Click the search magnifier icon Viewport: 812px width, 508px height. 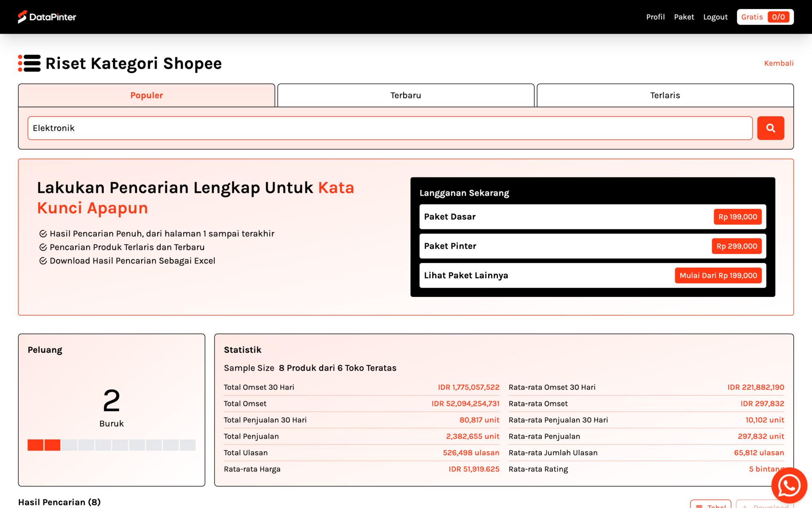tap(770, 128)
